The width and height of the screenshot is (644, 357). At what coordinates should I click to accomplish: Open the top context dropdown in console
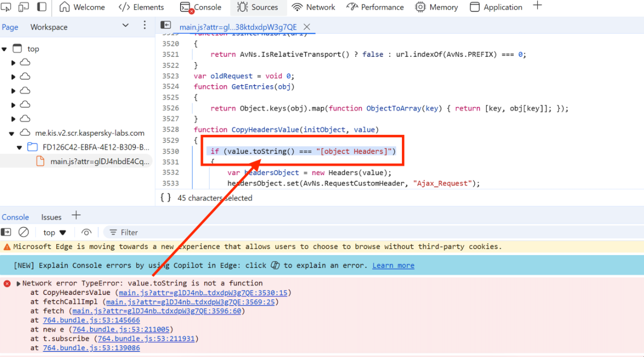(55, 232)
